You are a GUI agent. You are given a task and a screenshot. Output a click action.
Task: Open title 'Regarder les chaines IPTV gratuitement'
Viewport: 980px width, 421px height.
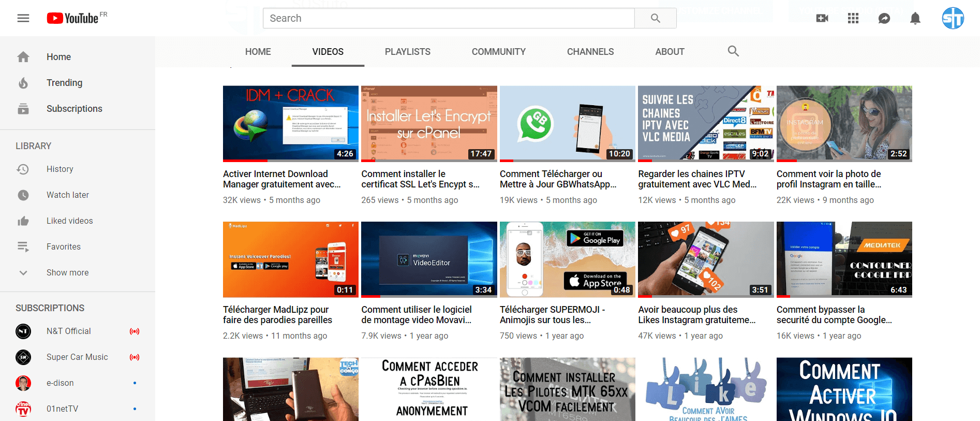tap(697, 179)
